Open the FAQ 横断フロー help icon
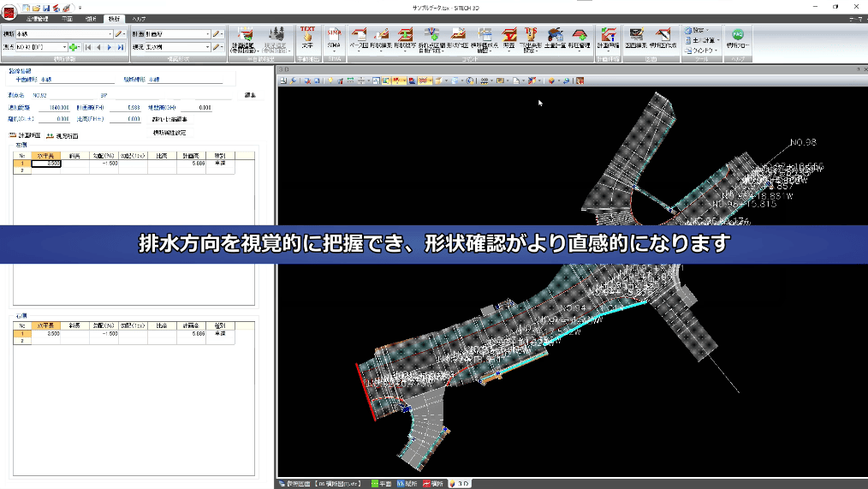Screen dimensions: 868x489 coord(737,37)
